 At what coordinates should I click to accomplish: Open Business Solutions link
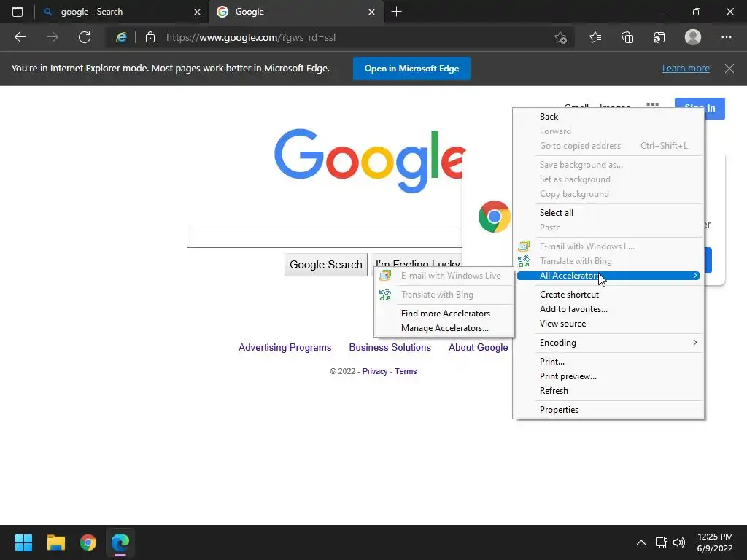390,348
